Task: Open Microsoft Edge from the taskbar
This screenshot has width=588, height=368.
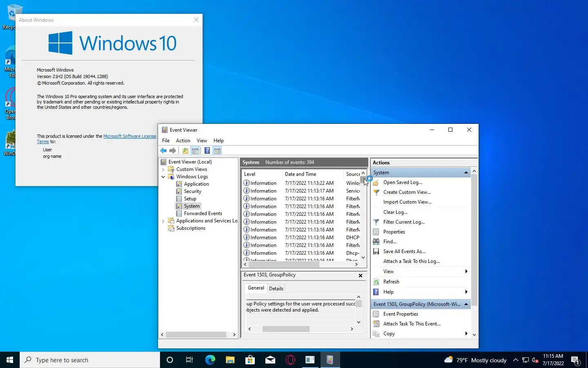Action: 210,360
